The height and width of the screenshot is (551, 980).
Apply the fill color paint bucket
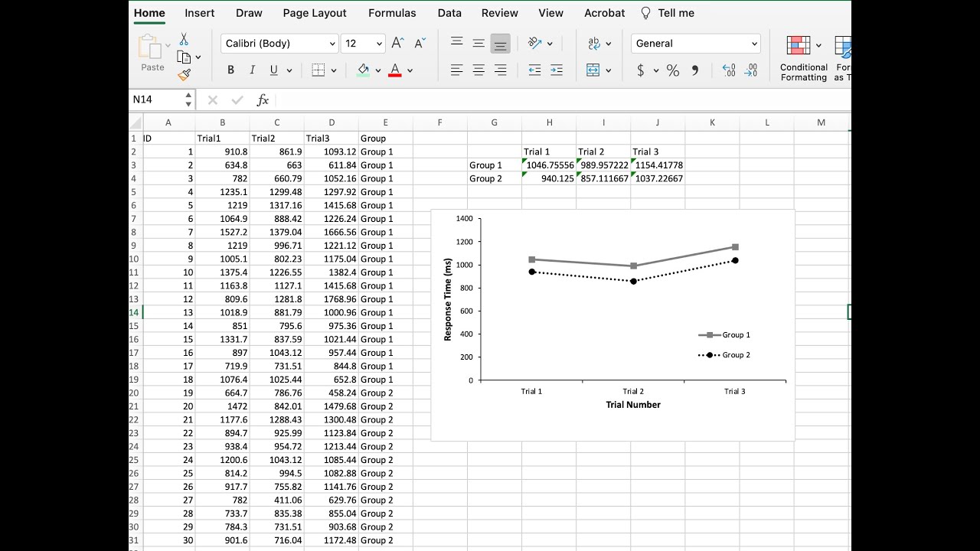pos(364,70)
